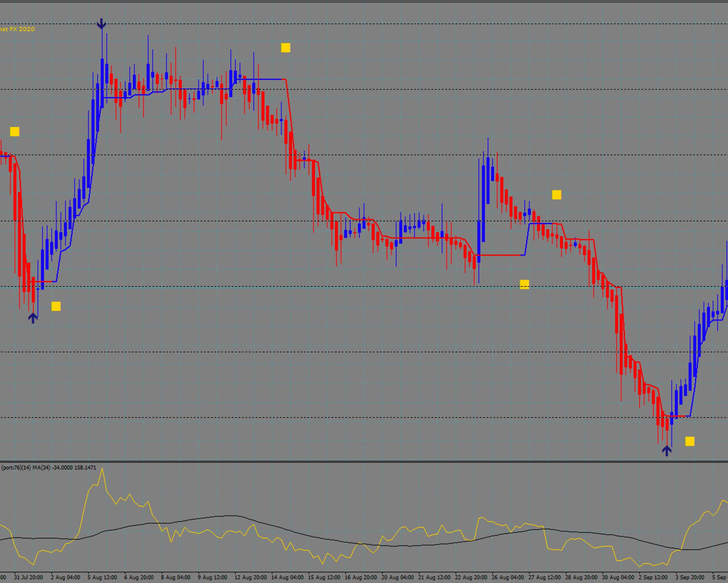
Task: Click the '2 Sep 12:00' time axis label
Action: coord(653,577)
